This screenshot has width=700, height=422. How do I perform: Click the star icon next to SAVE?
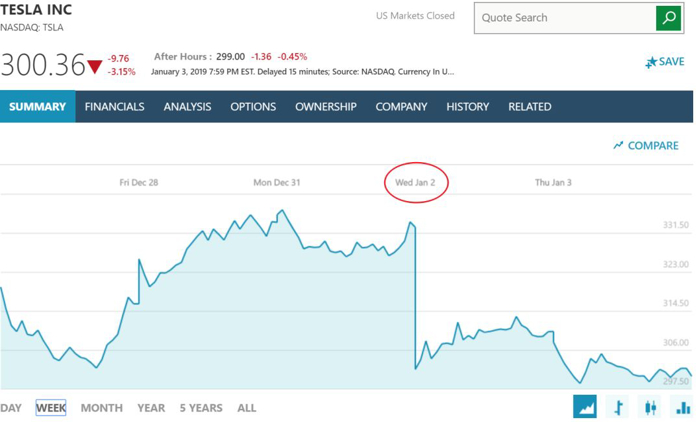coord(651,62)
